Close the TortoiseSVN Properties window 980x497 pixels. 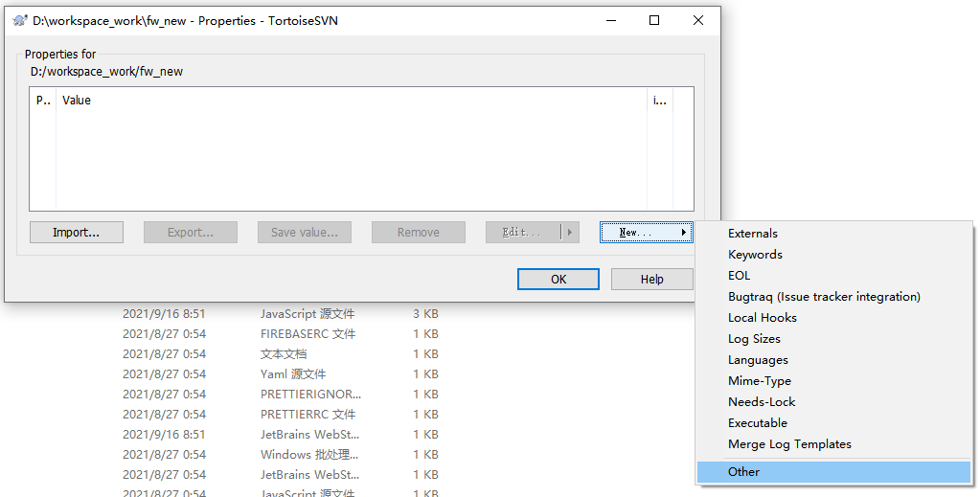click(698, 21)
